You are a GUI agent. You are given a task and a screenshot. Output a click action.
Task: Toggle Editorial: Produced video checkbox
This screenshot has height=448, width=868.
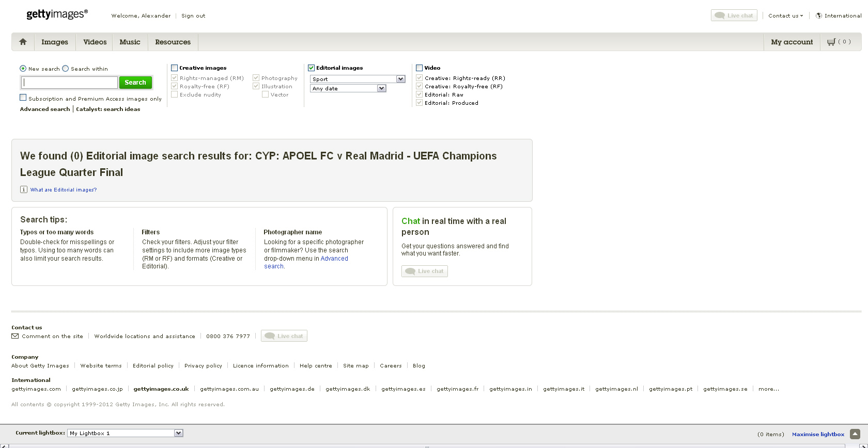[x=420, y=102]
